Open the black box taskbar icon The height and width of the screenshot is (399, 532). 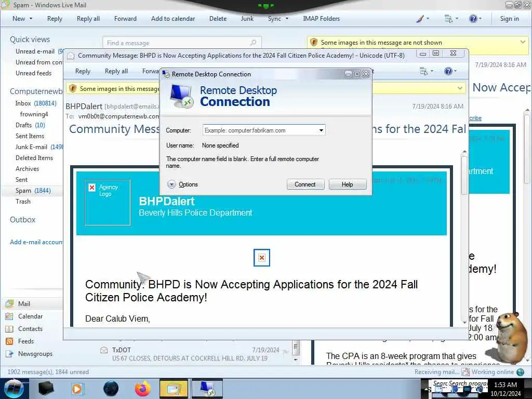[x=46, y=389]
